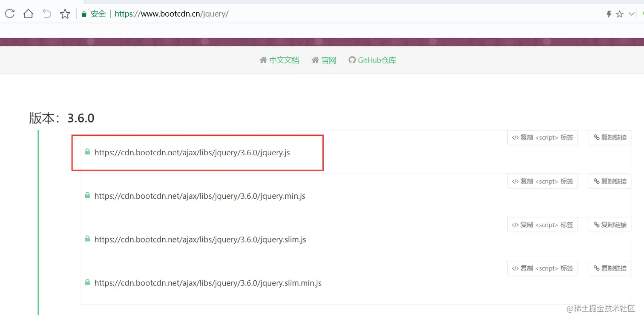This screenshot has width=644, height=322.
Task: Reload the page with the refresh icon
Action: pyautogui.click(x=10, y=14)
